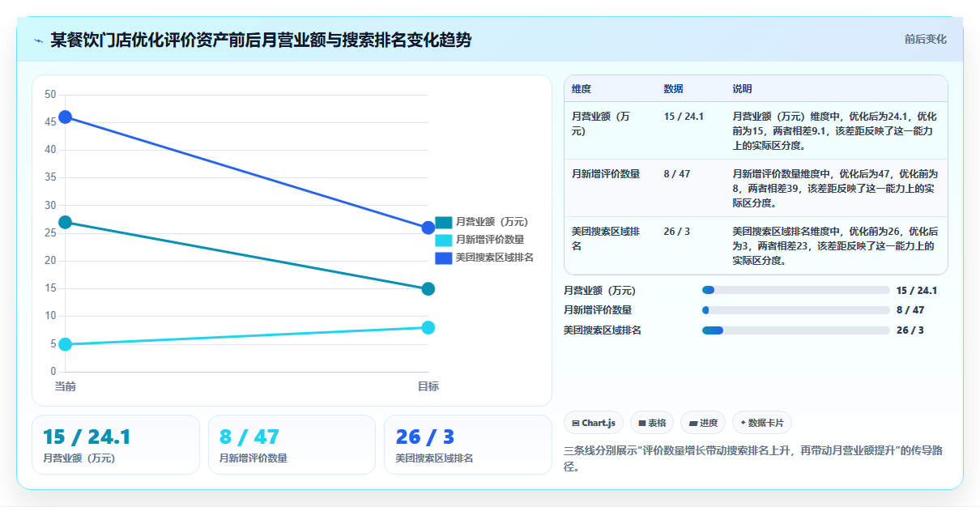The height and width of the screenshot is (507, 980).
Task: Click description of 月新增评价数量 row
Action: tap(835, 188)
